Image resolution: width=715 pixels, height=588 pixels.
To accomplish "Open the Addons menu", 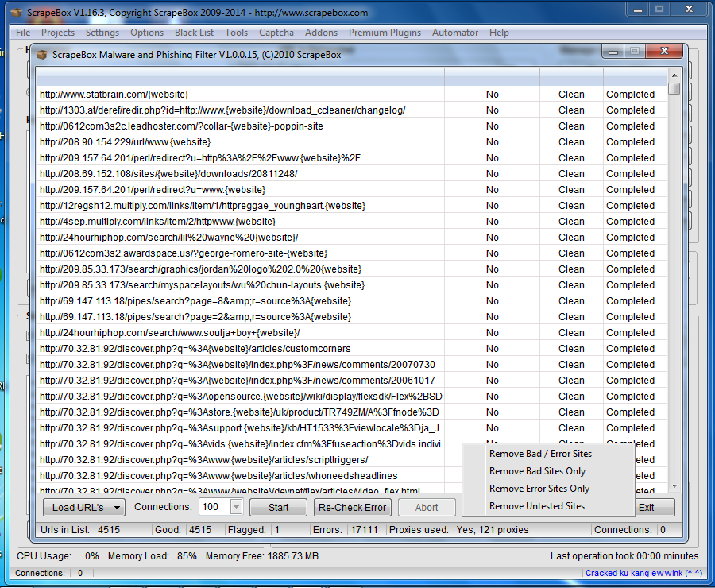I will click(321, 33).
